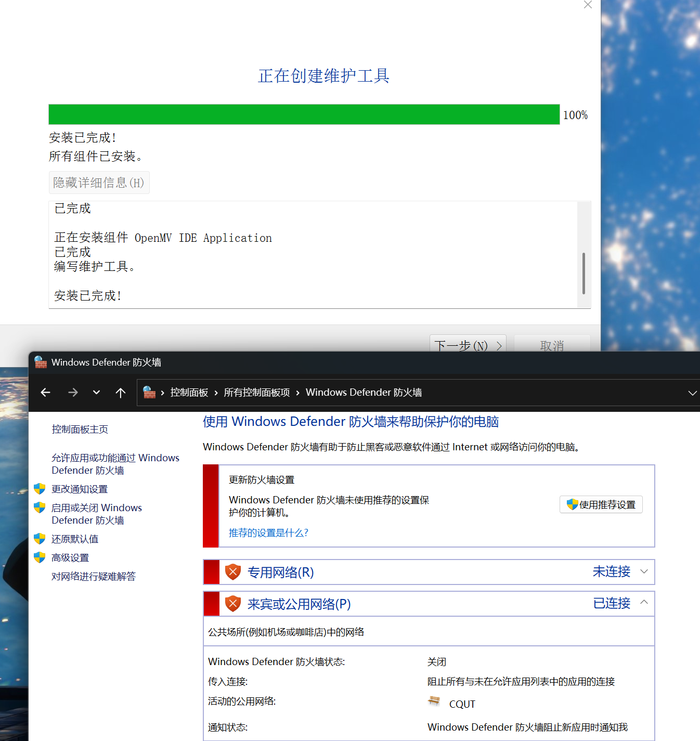Click 取消 button in installer
700x741 pixels.
pyautogui.click(x=552, y=343)
